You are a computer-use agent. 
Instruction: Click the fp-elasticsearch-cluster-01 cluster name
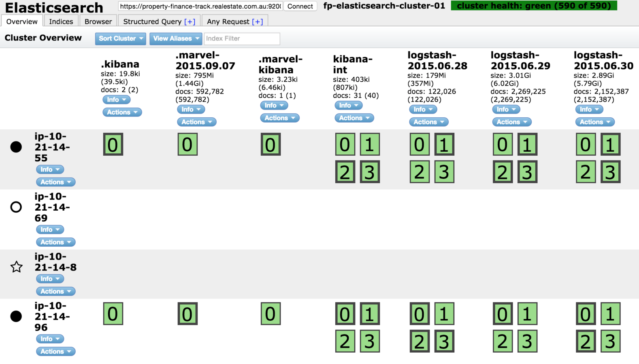[384, 6]
